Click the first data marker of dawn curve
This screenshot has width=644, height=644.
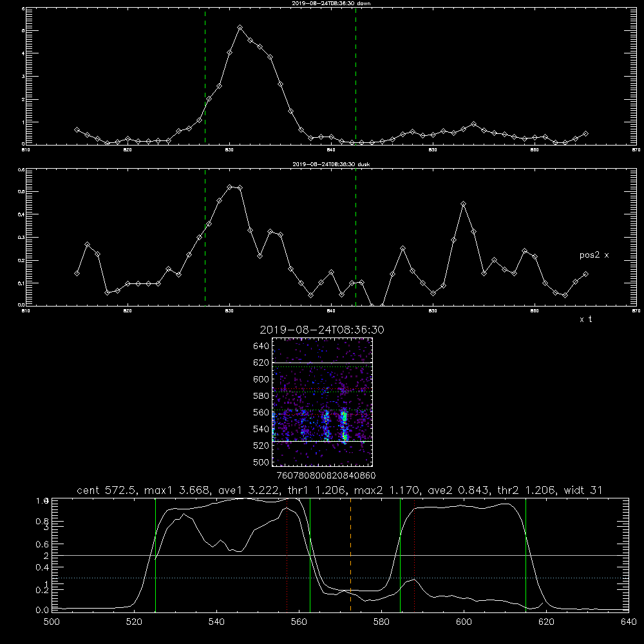(77, 130)
